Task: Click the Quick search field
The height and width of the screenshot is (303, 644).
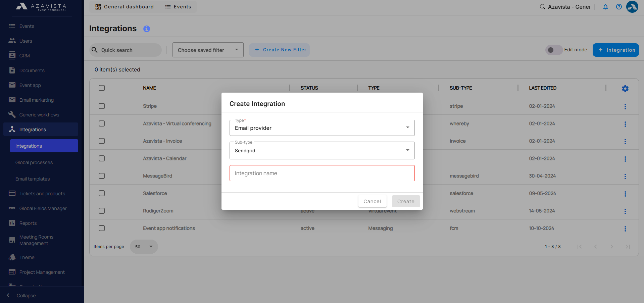Action: click(x=126, y=50)
